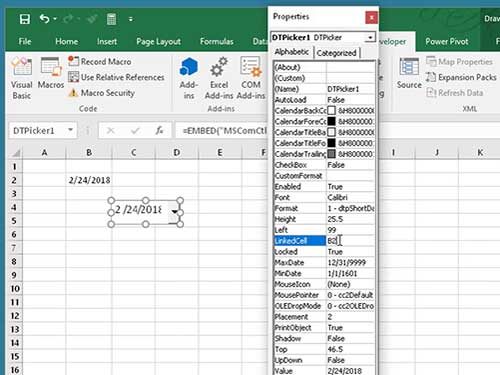Click the Enabled property value True
The image size is (500, 375).
(350, 186)
